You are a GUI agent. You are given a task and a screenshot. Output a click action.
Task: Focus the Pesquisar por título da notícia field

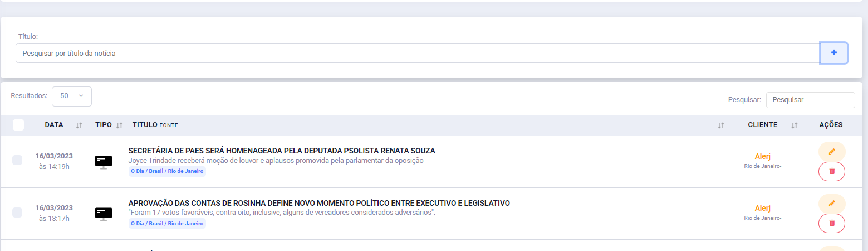[x=418, y=53]
